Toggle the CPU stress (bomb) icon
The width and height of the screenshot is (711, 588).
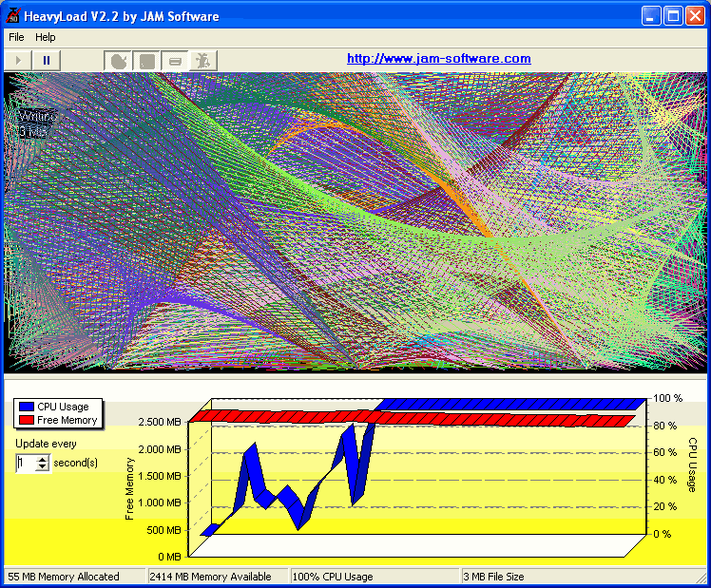pos(119,61)
